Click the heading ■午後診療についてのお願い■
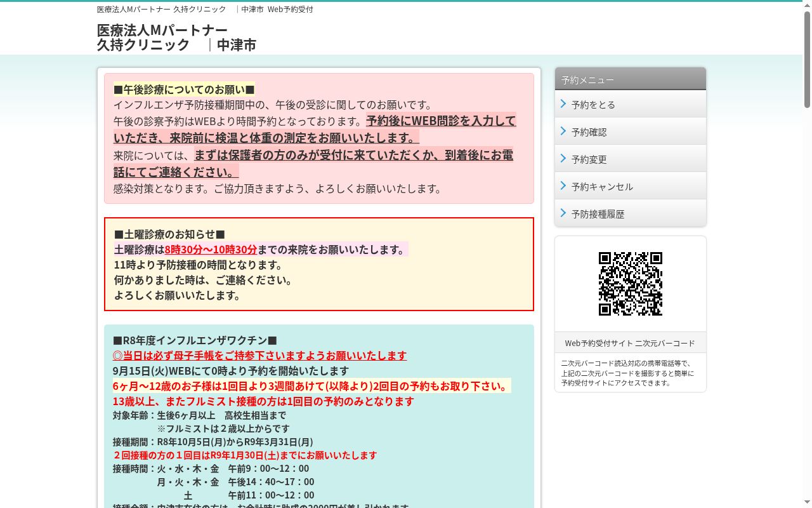This screenshot has width=812, height=508. pyautogui.click(x=184, y=90)
